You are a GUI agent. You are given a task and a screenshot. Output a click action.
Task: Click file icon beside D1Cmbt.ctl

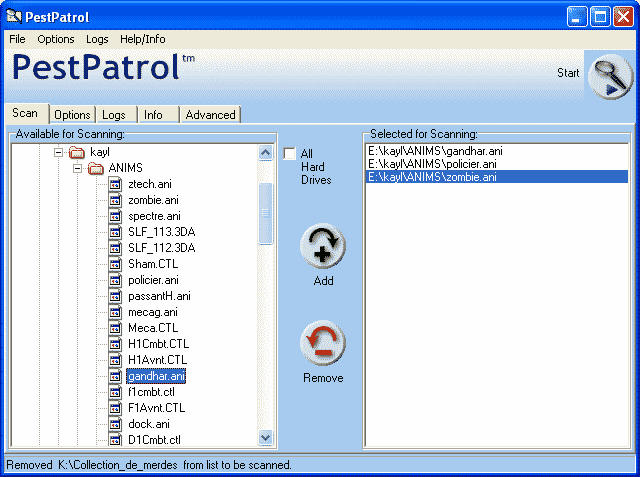click(x=115, y=440)
